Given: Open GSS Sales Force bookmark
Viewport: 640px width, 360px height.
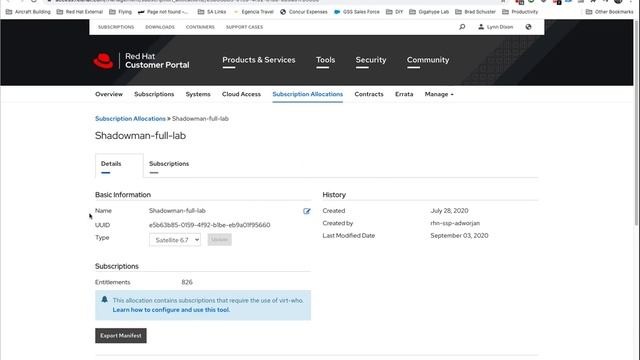Looking at the screenshot, I should (x=357, y=12).
